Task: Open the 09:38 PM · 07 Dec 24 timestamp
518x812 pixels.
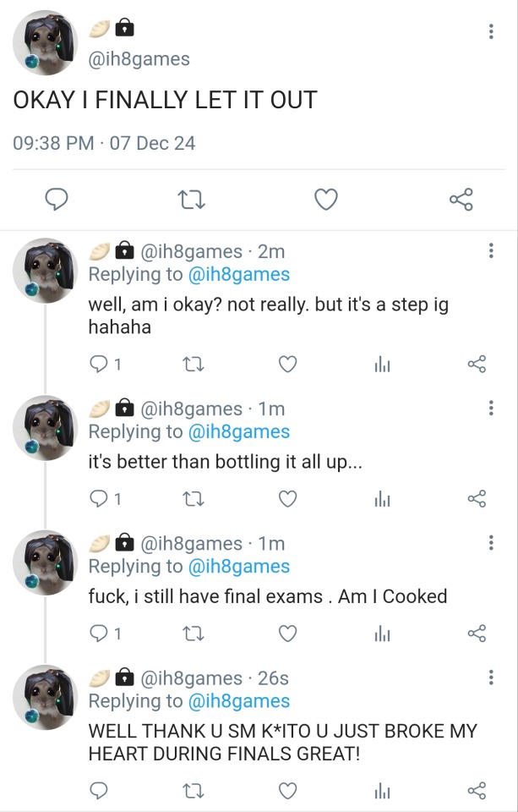Action: tap(104, 143)
